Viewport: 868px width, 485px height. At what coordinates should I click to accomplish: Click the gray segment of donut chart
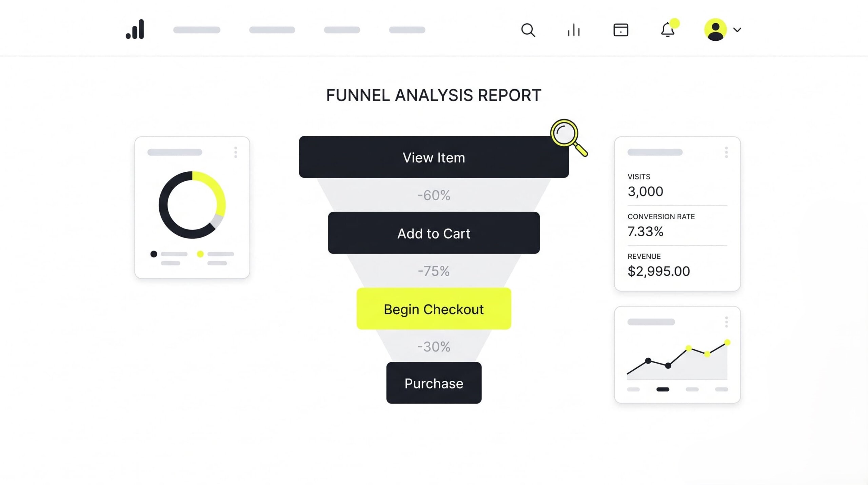pyautogui.click(x=217, y=221)
